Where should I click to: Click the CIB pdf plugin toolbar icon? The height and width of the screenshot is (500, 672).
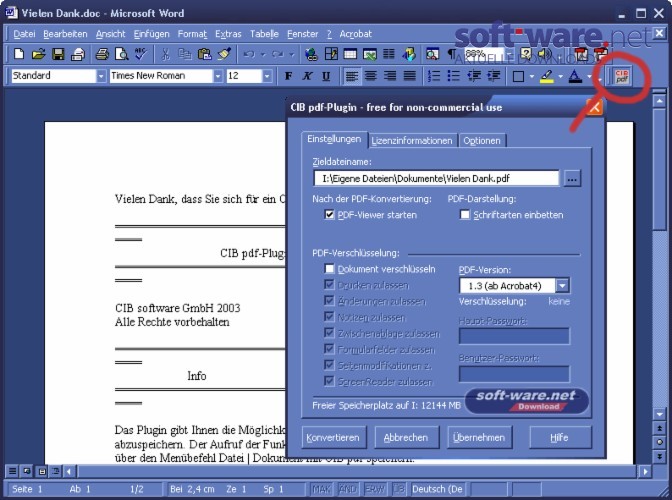622,76
